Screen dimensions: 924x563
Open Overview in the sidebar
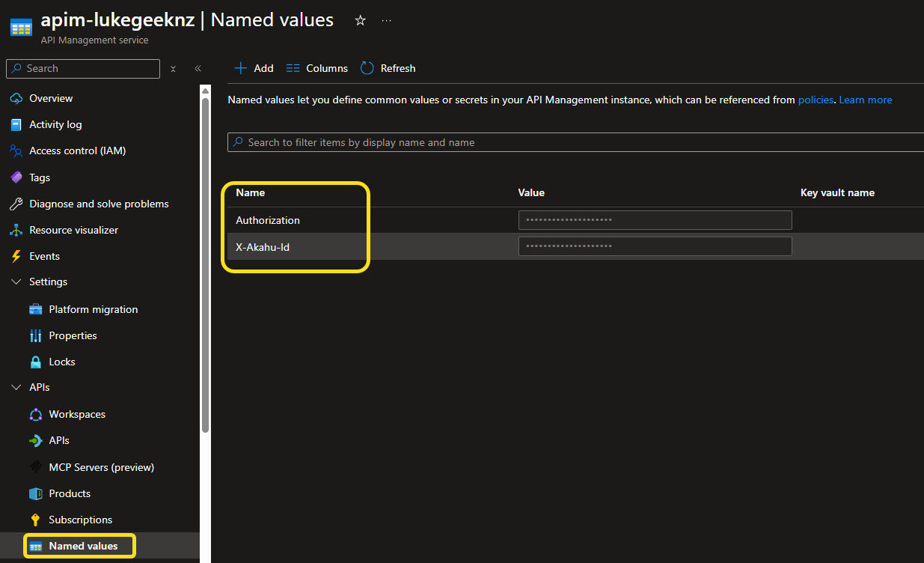pos(51,98)
